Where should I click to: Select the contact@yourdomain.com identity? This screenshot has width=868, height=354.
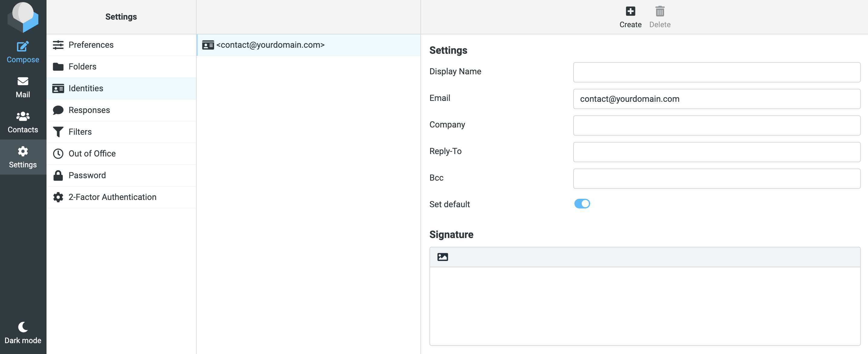tap(270, 45)
